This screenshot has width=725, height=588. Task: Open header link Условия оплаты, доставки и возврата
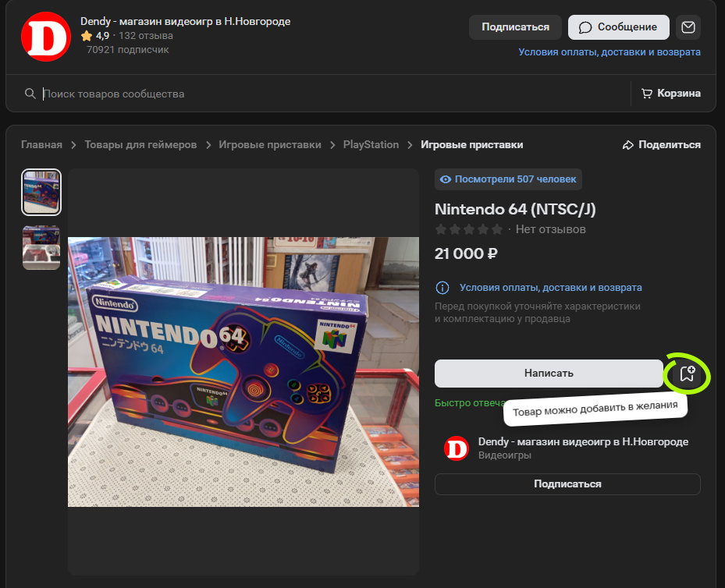tap(609, 52)
